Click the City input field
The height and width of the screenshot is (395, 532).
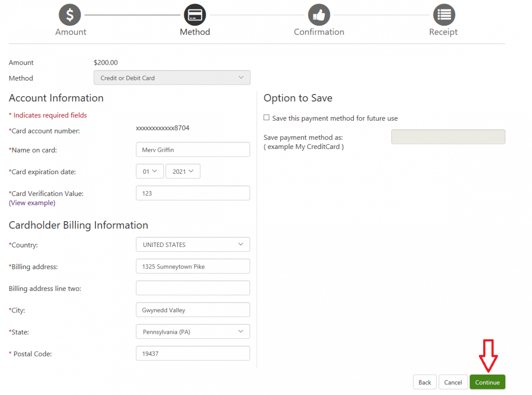coord(193,310)
